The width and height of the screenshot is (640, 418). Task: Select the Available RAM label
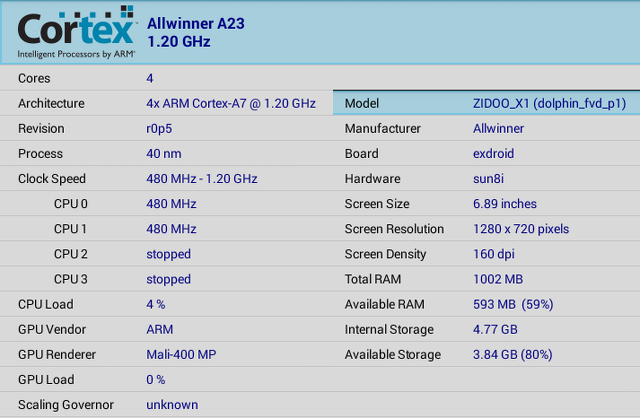click(385, 305)
